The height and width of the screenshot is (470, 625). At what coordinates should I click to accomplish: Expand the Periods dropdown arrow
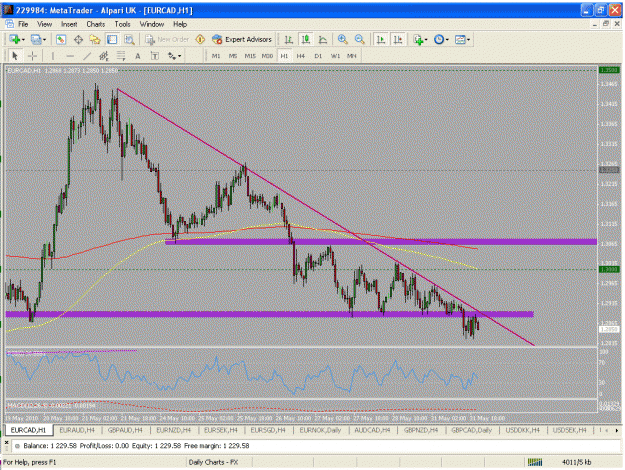[x=447, y=40]
